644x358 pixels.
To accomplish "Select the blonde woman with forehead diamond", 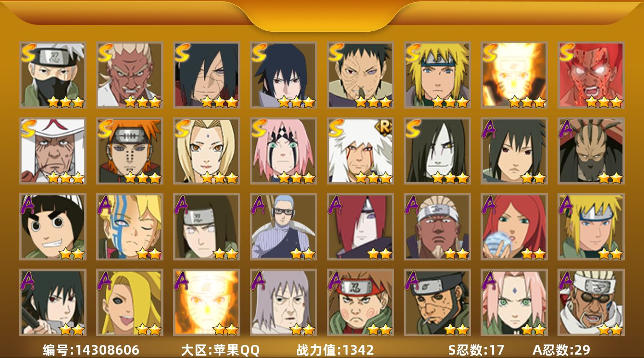I will point(207,151).
